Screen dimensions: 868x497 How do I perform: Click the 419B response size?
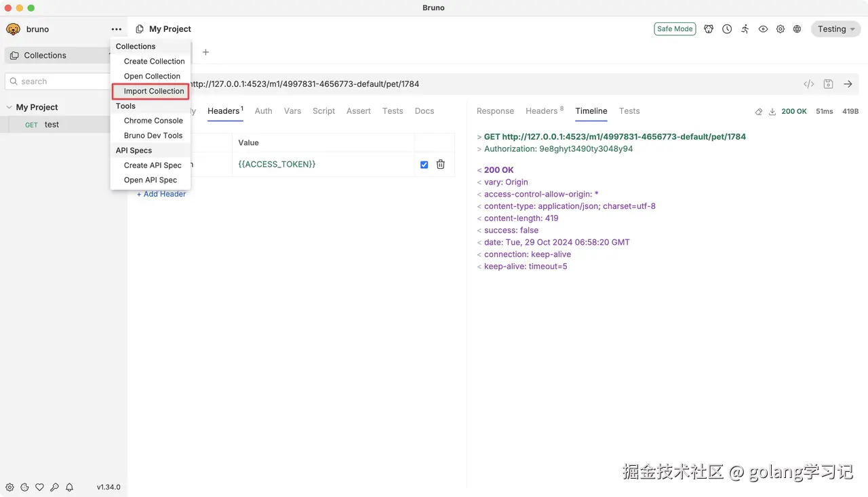850,111
